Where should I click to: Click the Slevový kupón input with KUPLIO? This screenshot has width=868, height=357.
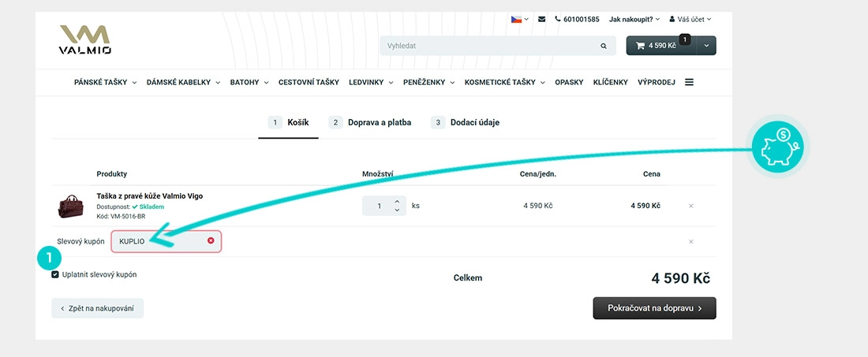click(x=166, y=241)
